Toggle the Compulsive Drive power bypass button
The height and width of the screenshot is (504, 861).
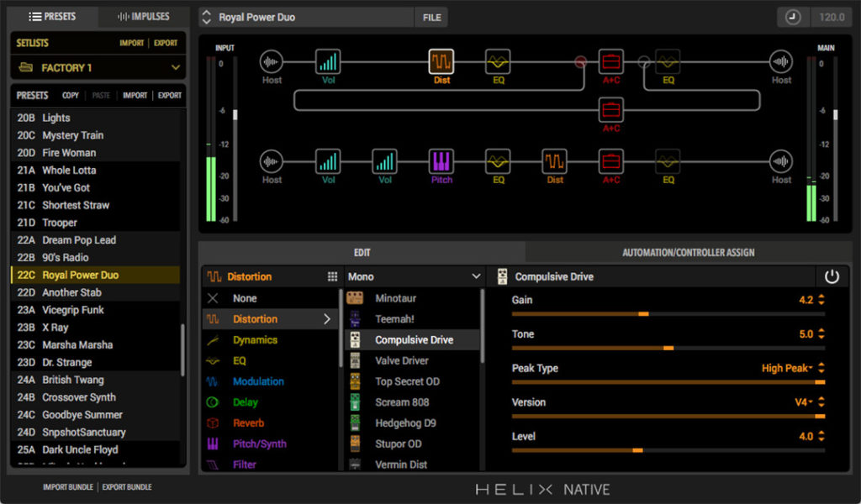point(832,276)
